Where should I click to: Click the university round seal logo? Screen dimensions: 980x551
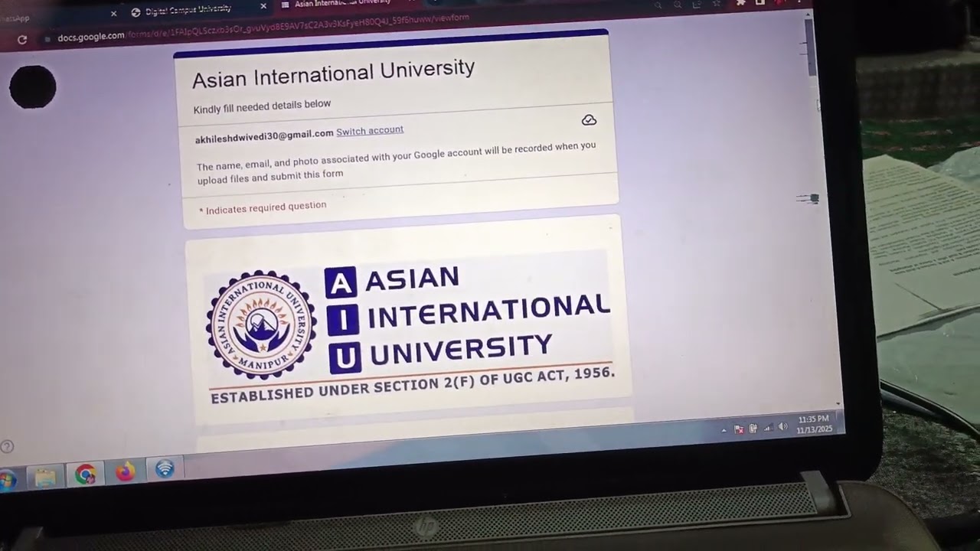point(261,324)
